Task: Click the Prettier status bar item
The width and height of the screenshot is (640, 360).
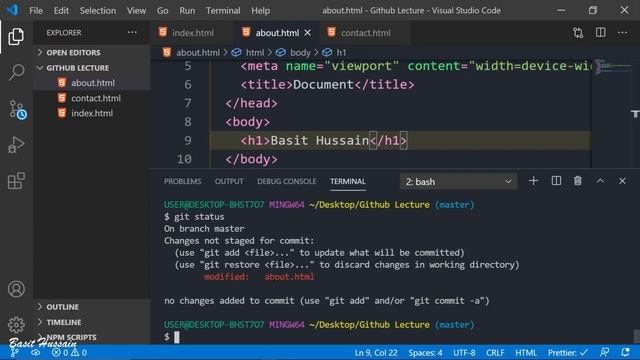Action: pyautogui.click(x=568, y=353)
